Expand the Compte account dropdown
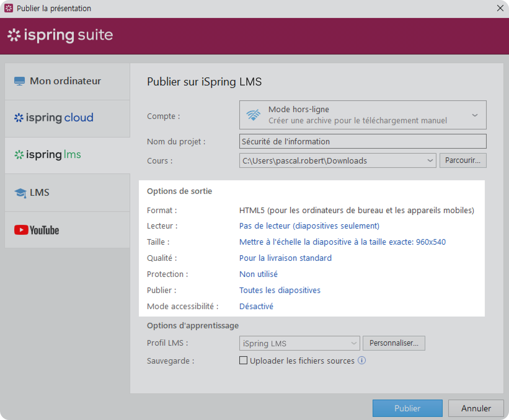Image resolution: width=509 pixels, height=420 pixels. pyautogui.click(x=474, y=115)
